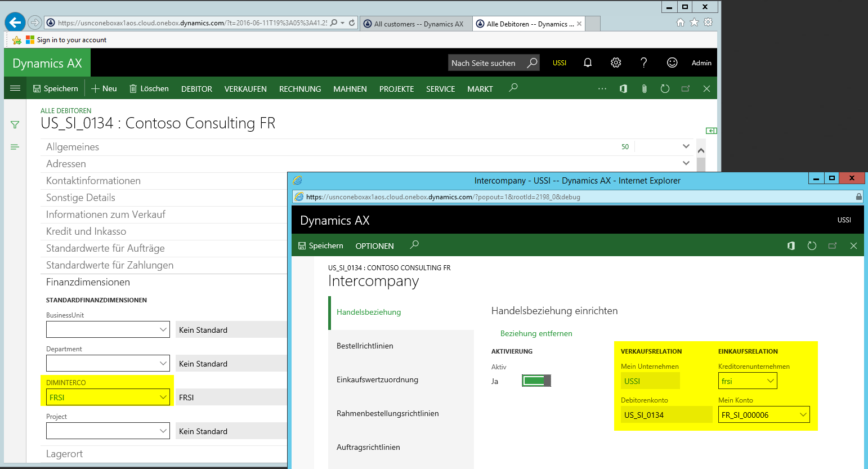Viewport: 868px width, 469px height.
Task: Expand the Mein Konto dropdown
Action: [803, 415]
